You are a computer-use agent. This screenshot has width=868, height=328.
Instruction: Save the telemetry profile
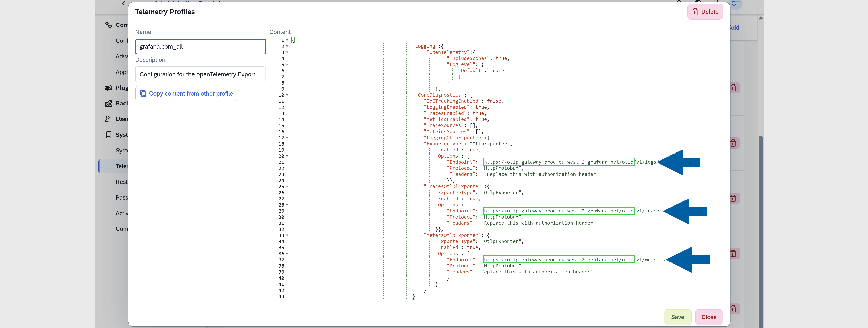[x=677, y=317]
